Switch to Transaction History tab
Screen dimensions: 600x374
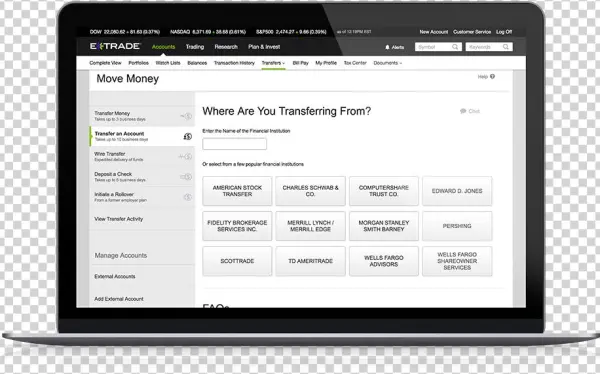234,63
